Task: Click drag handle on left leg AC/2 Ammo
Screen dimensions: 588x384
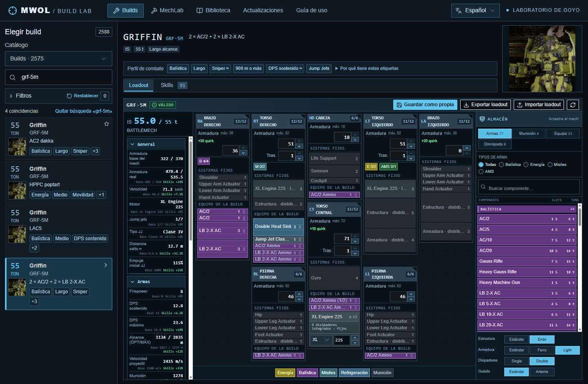Action: [412, 356]
